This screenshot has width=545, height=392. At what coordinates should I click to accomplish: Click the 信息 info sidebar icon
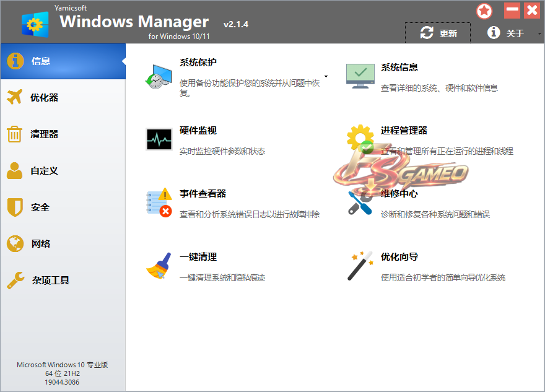15,61
